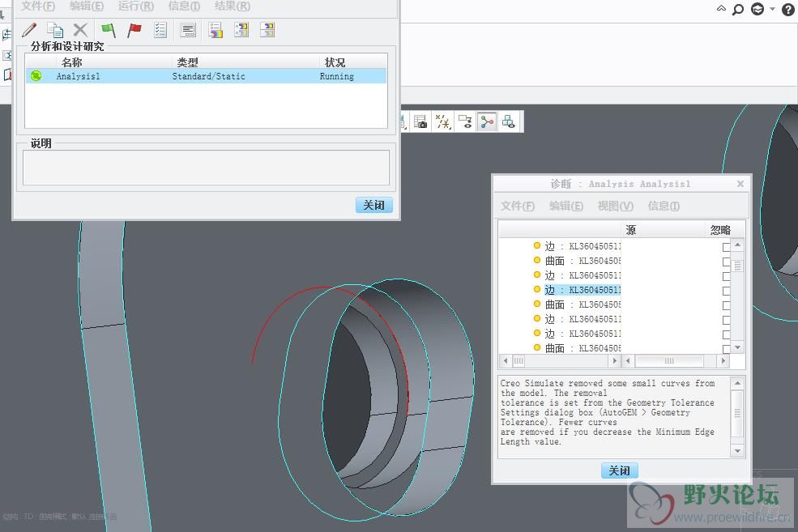Screen dimensions: 798x532
Task: Stop the run with the red flag
Action: [x=134, y=30]
